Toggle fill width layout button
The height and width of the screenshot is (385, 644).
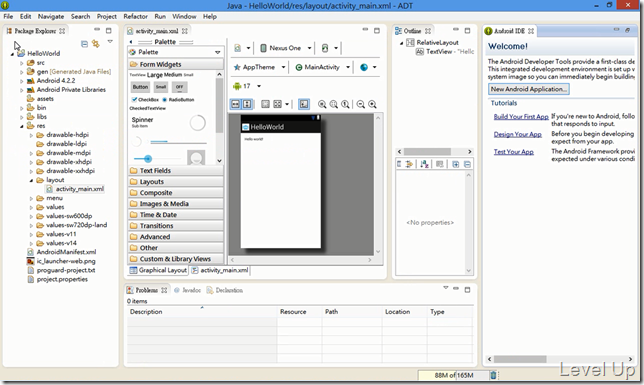click(235, 104)
